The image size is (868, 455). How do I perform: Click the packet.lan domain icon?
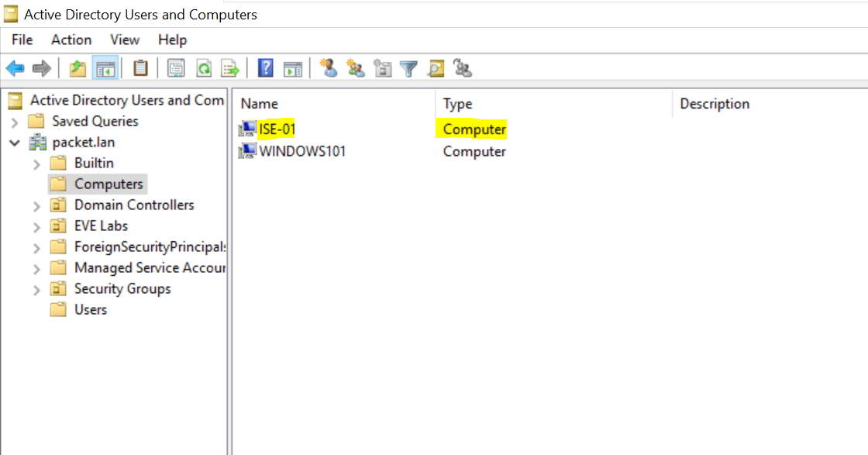[38, 143]
